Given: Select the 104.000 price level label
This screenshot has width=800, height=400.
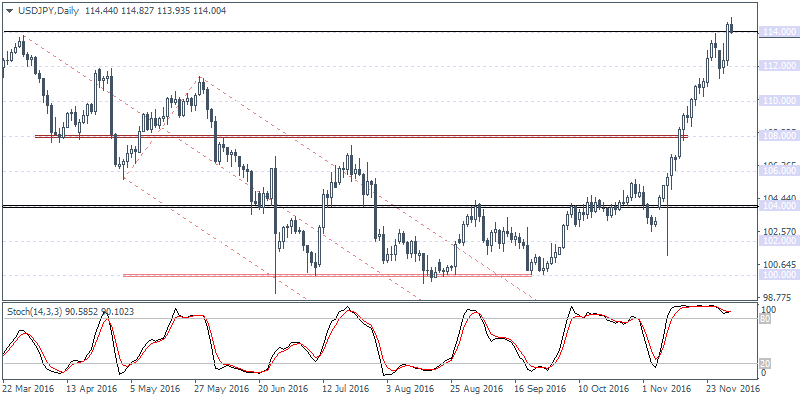Looking at the screenshot, I should point(778,206).
